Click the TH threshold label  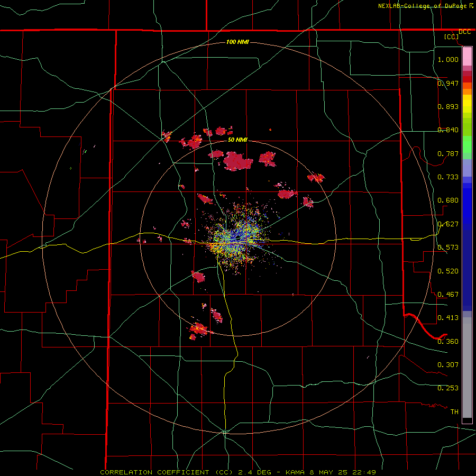coord(454,412)
